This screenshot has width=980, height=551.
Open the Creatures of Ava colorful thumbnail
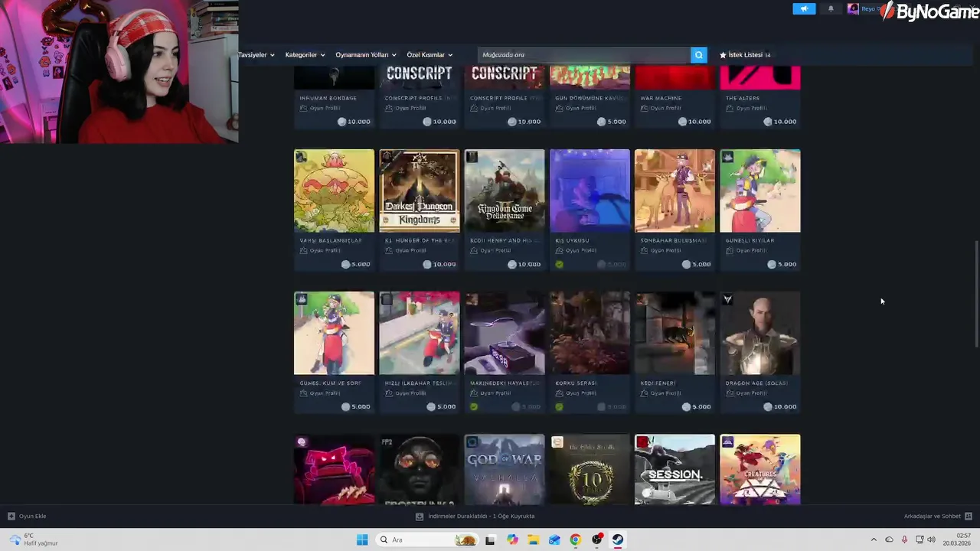tap(760, 469)
